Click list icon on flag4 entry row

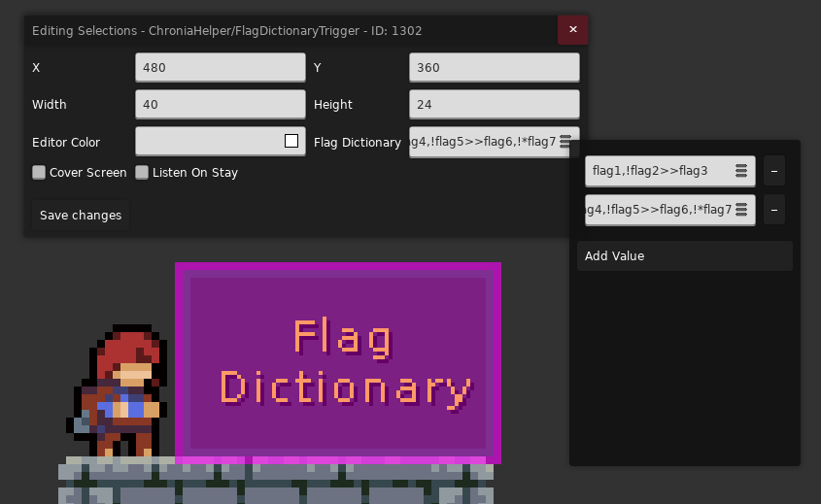741,210
